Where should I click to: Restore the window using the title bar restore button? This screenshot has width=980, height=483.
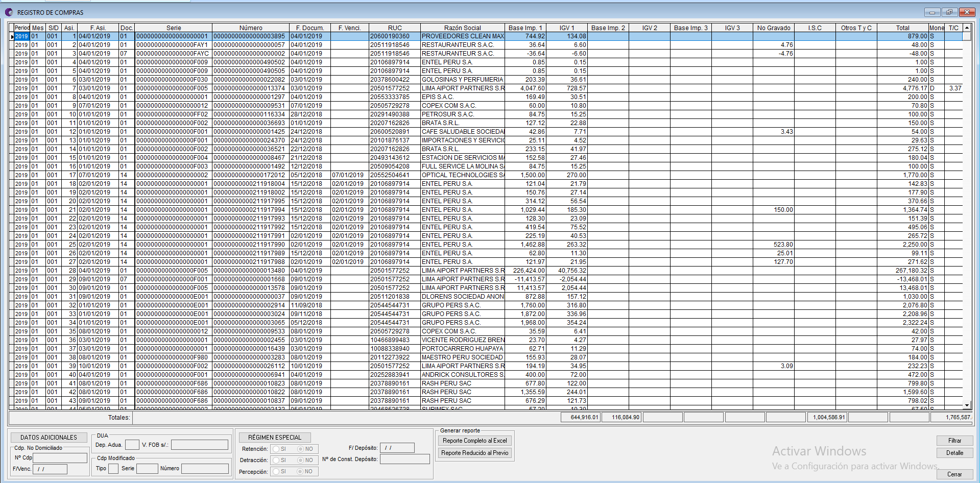[x=949, y=12]
